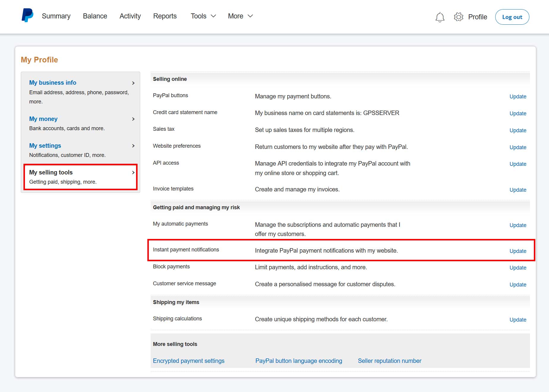Open the My settings section
This screenshot has width=549, height=392.
click(45, 146)
